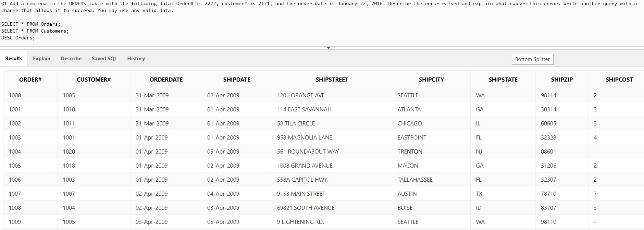The height and width of the screenshot is (230, 644).
Task: Switch to the Explain tab
Action: point(41,58)
